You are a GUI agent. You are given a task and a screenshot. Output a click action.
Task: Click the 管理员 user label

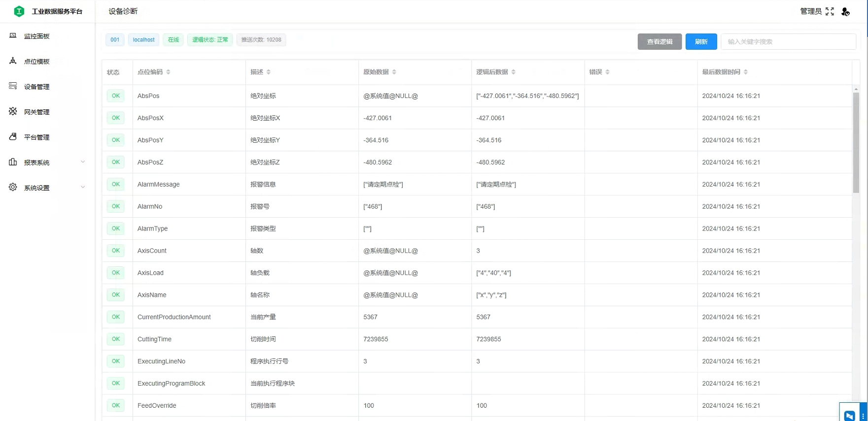point(811,11)
